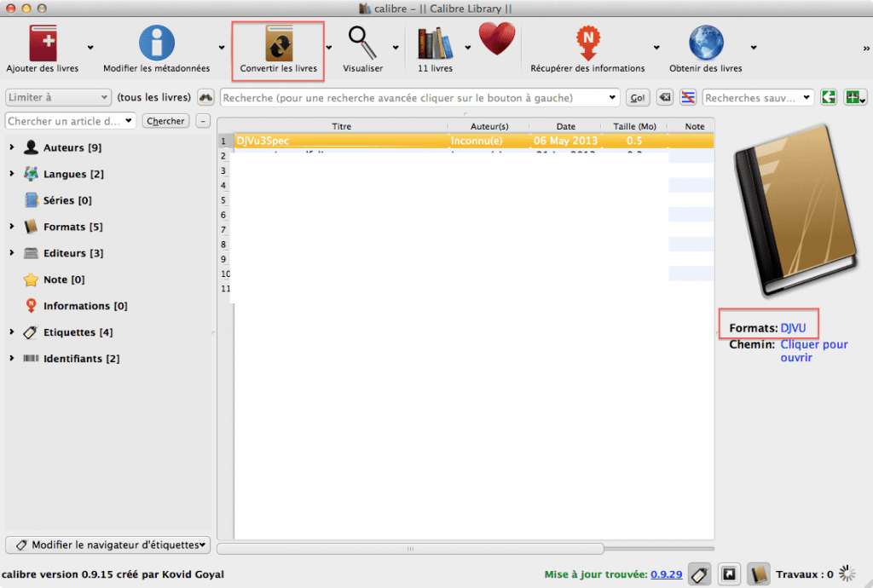Open the search highlight toggle icon
Image resolution: width=873 pixels, height=588 pixels.
pos(687,97)
